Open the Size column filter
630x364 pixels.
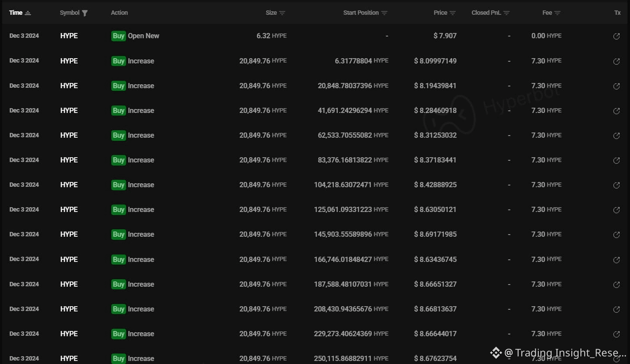[x=282, y=13]
